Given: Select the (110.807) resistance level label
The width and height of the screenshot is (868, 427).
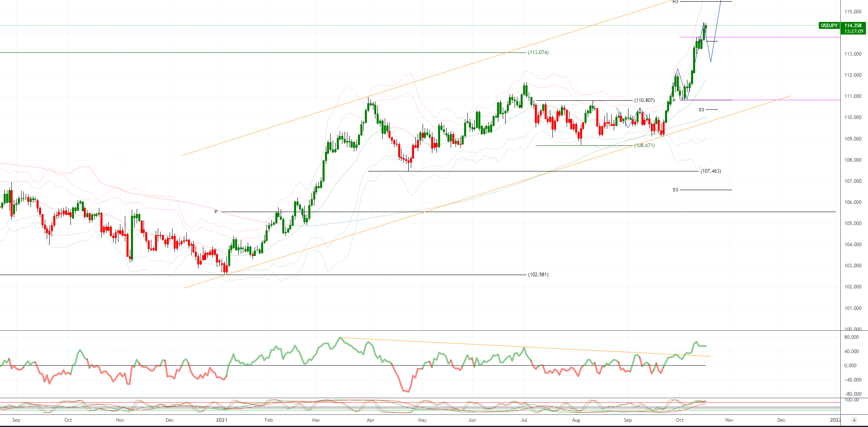Looking at the screenshot, I should tap(644, 100).
